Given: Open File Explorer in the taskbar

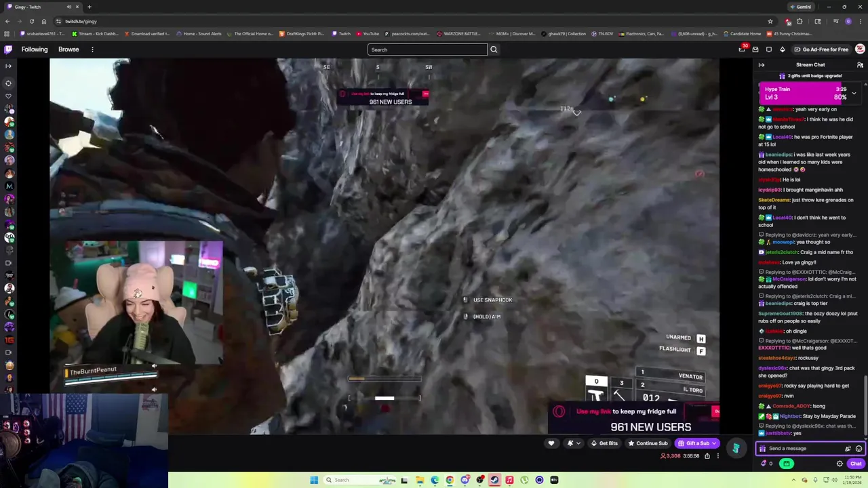Looking at the screenshot, I should 420,480.
